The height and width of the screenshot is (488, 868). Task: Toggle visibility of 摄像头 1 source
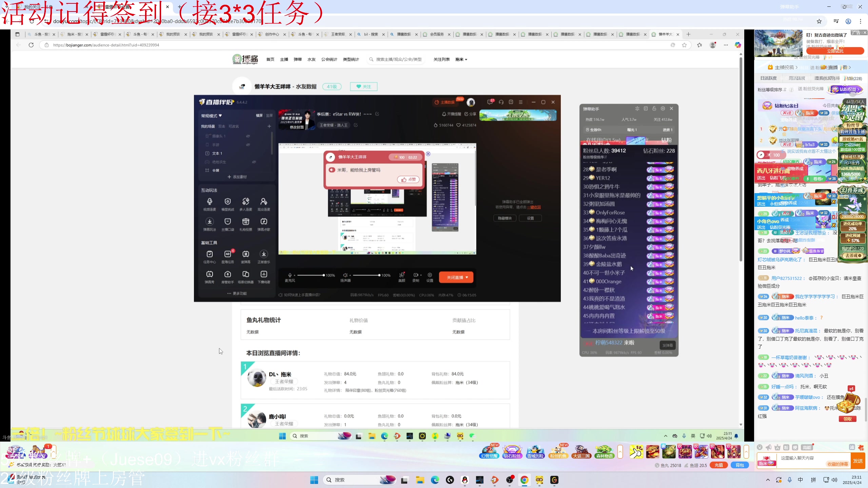(248, 136)
